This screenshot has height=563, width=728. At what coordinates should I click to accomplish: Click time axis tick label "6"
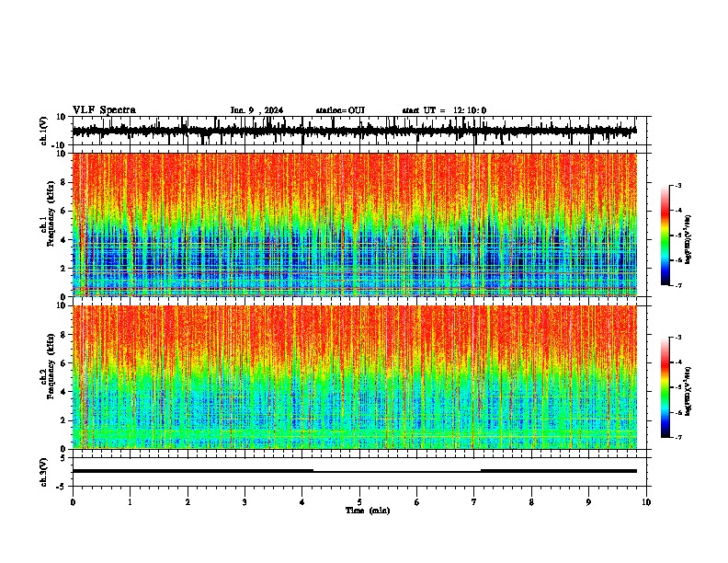click(x=417, y=502)
